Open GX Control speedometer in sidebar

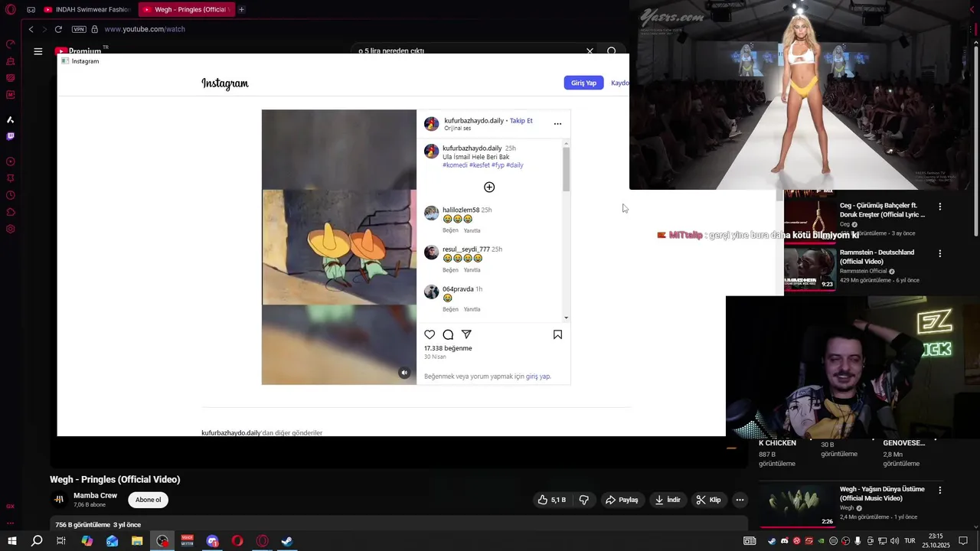click(11, 44)
